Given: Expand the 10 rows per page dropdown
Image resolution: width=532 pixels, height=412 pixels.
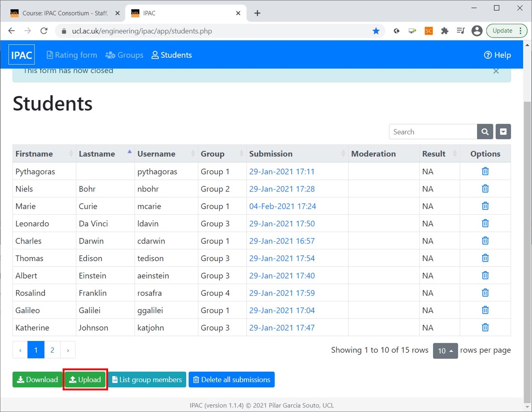Looking at the screenshot, I should tap(445, 350).
